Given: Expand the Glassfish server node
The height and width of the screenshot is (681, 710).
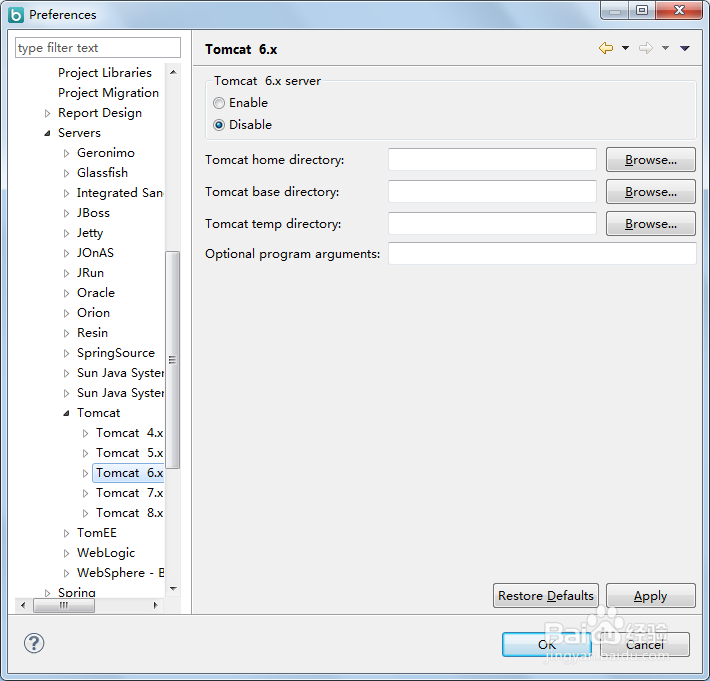Looking at the screenshot, I should tap(67, 173).
